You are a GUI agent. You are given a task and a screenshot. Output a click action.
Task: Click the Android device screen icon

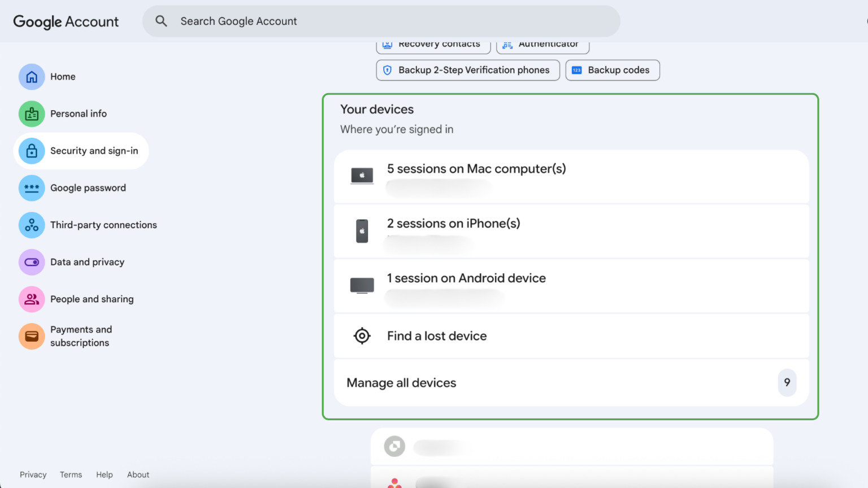click(362, 286)
